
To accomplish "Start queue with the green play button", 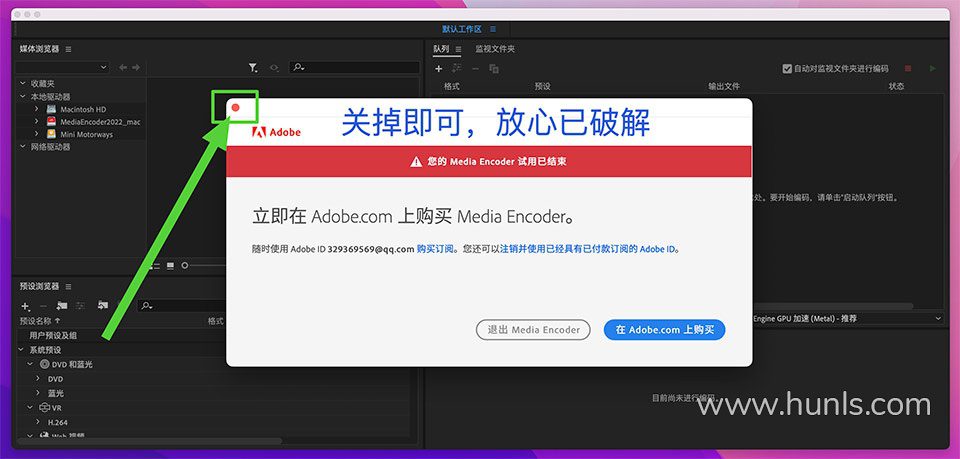I will [x=932, y=69].
